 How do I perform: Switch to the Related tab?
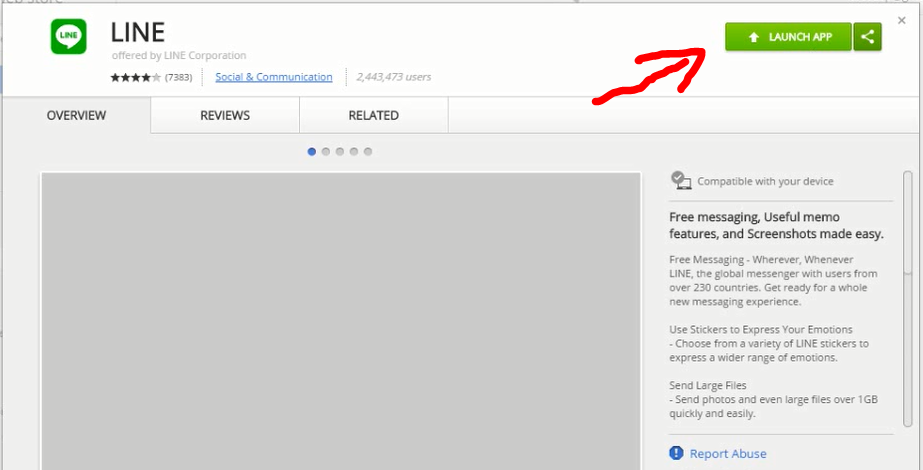click(x=374, y=115)
